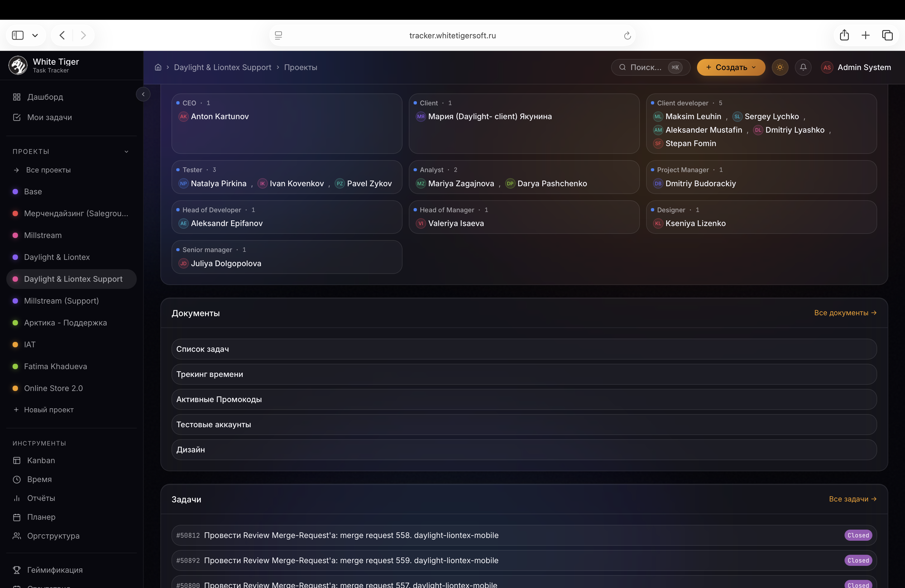Toggle the light theme sun icon
Screen dimensions: 905x588
[780, 67]
